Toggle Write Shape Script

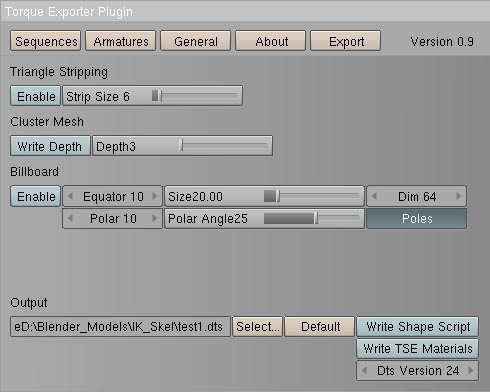417,327
